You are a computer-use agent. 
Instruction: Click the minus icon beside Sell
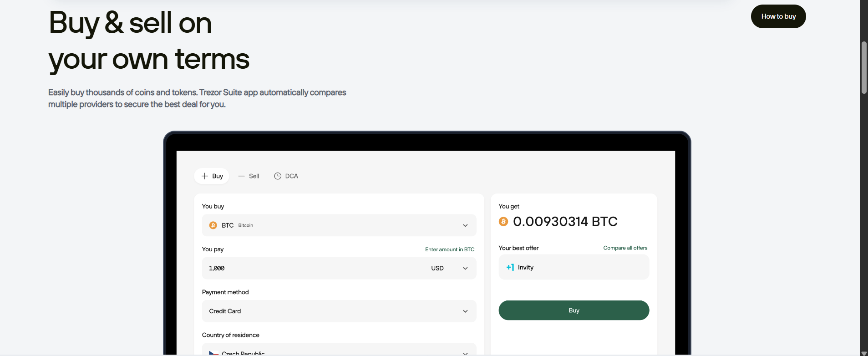(x=241, y=176)
